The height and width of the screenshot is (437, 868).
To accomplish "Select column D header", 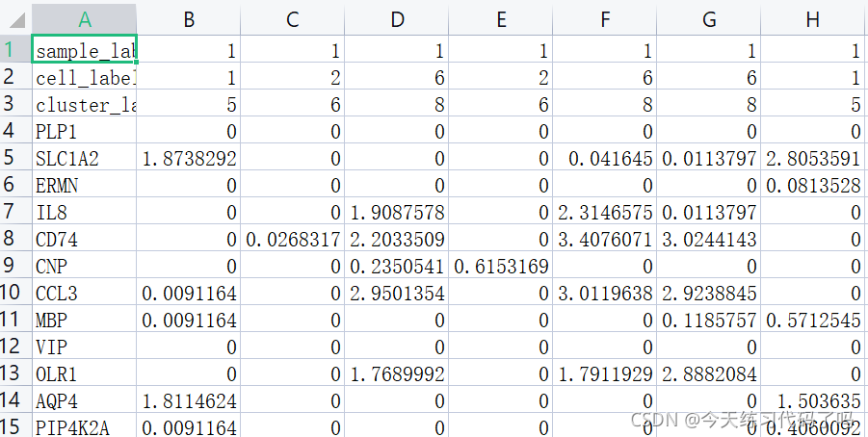I will click(x=397, y=19).
